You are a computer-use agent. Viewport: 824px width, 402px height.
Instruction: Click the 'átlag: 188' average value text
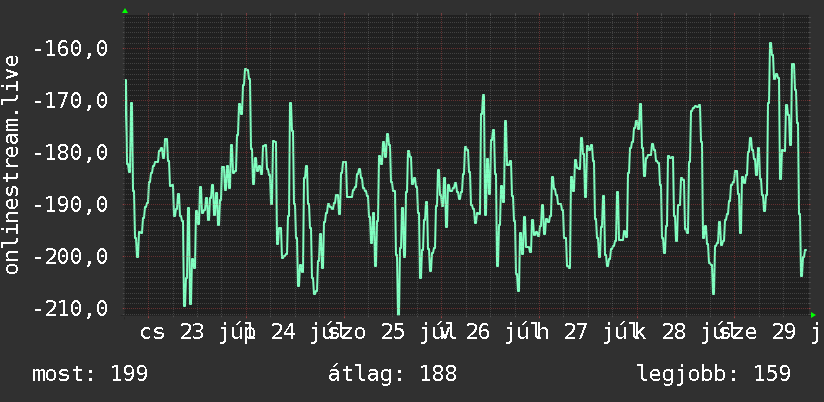coord(393,374)
